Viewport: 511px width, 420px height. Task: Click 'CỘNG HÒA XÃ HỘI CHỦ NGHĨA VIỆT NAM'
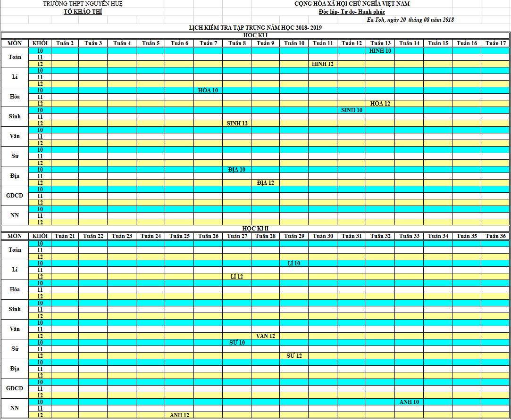coord(352,4)
